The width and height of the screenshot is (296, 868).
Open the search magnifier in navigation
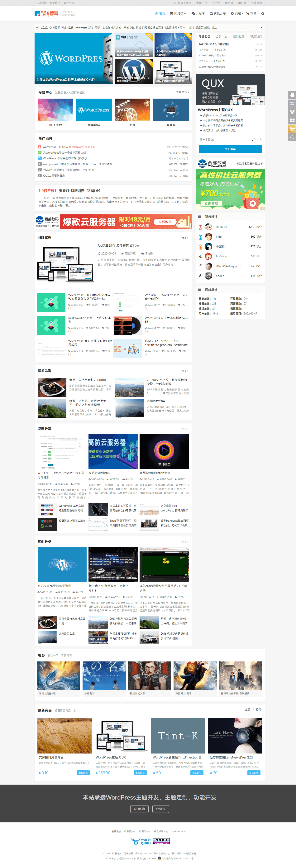(263, 13)
